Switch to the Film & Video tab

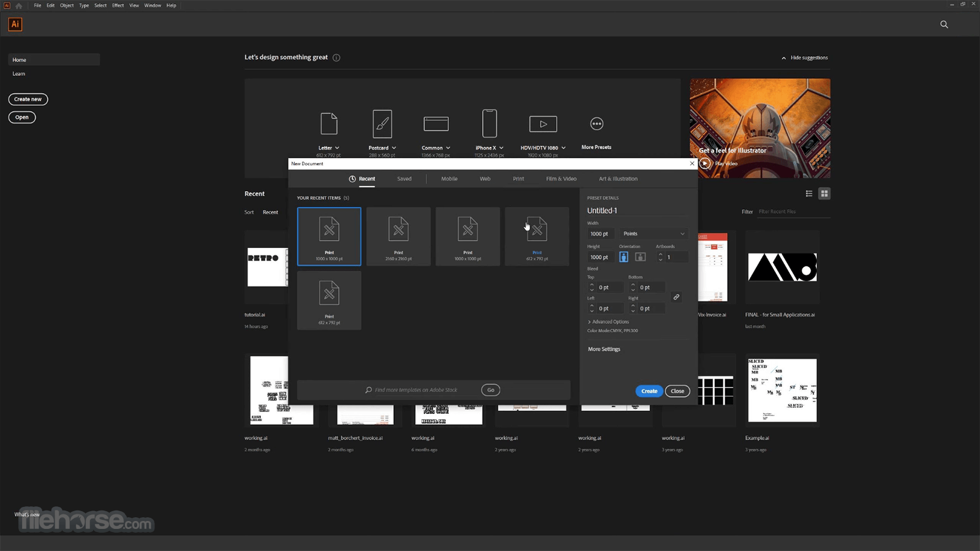[x=560, y=178]
